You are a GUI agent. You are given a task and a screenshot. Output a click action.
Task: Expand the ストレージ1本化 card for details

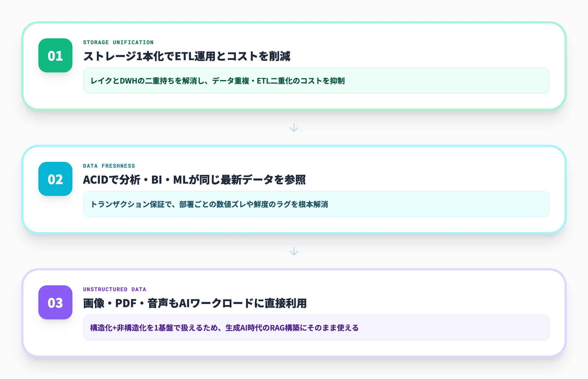293,65
